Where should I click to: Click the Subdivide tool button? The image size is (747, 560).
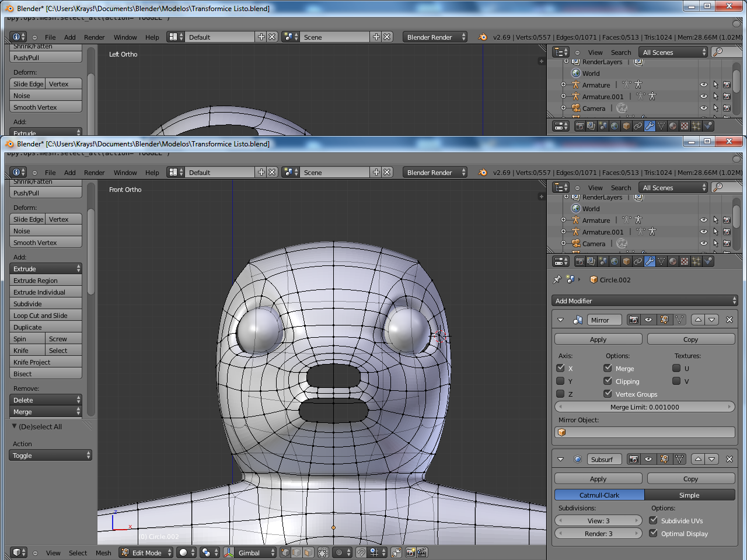pyautogui.click(x=46, y=304)
